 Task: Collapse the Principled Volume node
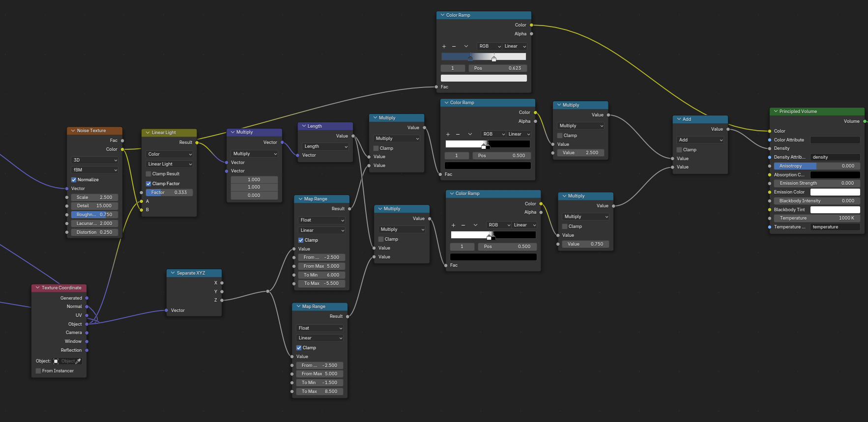pos(776,112)
